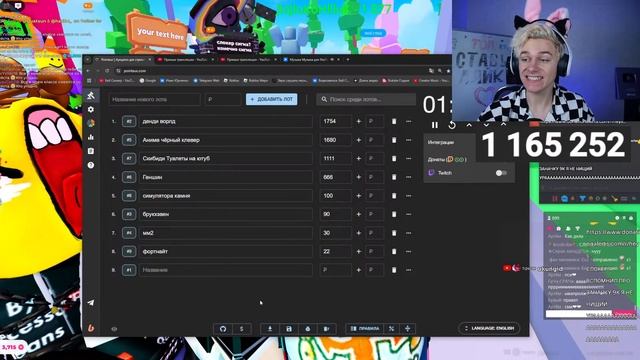Open more options for мм2 lot
The width and height of the screenshot is (640, 360).
pos(409,233)
